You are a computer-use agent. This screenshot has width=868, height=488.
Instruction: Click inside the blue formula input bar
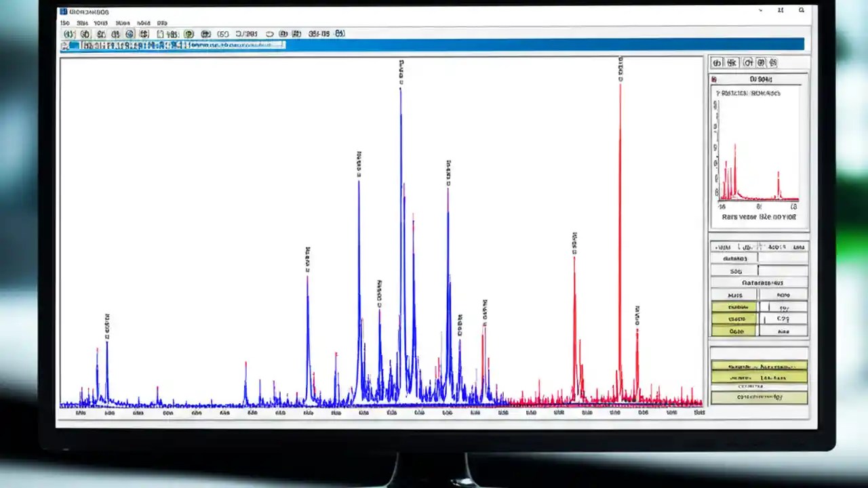190,45
